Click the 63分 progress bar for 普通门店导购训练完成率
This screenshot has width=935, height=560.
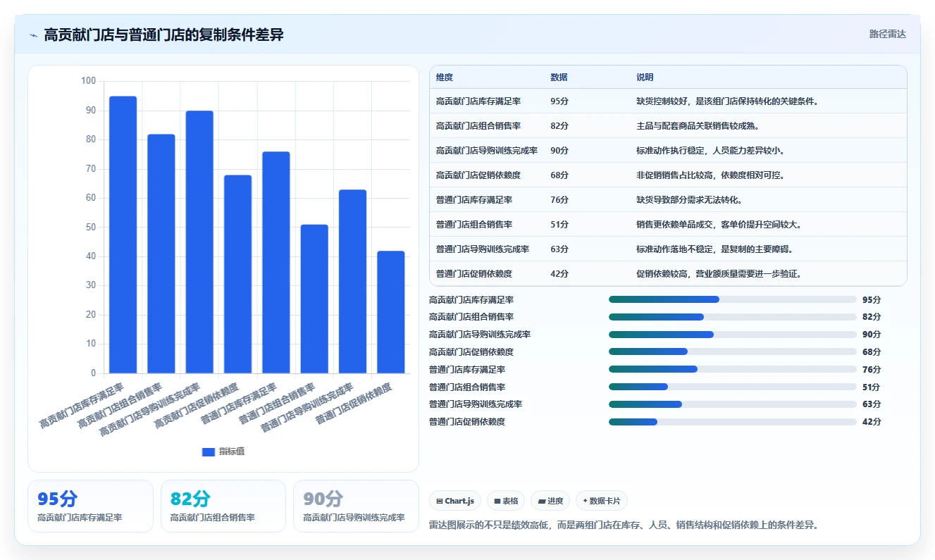[733, 404]
